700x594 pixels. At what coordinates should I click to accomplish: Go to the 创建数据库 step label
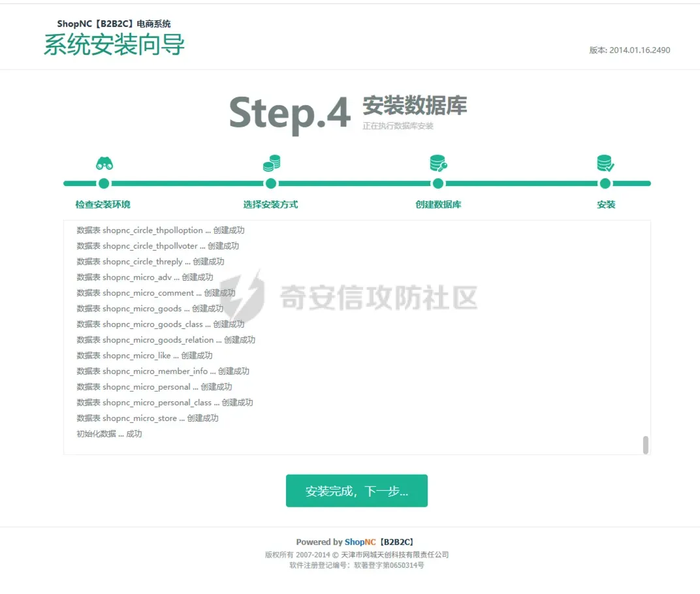pyautogui.click(x=438, y=204)
